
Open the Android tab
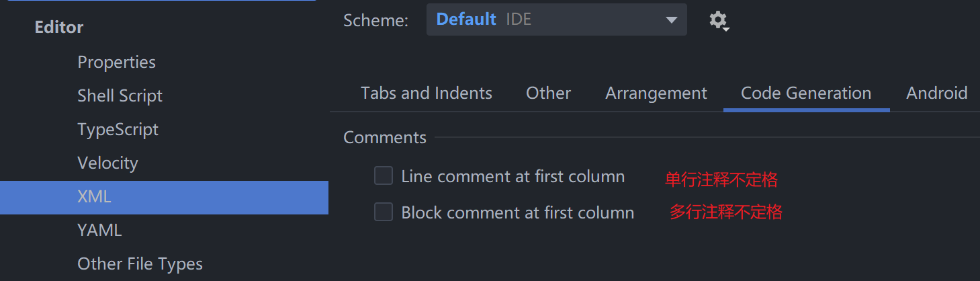[937, 93]
